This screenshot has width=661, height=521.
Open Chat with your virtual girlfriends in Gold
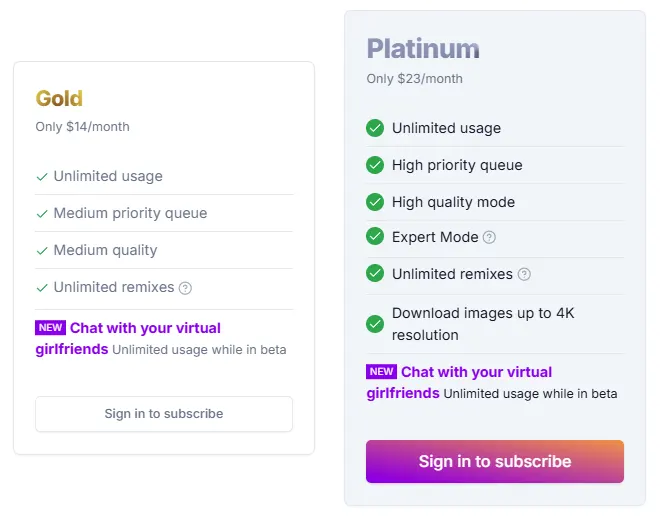click(x=128, y=338)
